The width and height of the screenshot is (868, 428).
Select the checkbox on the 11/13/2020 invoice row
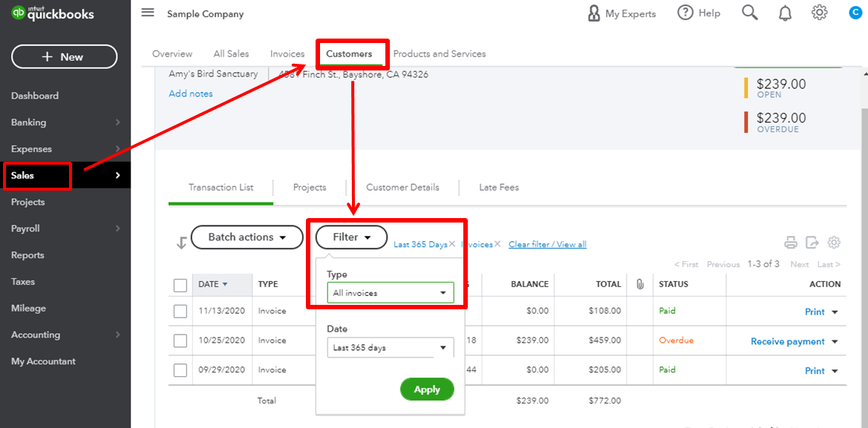(180, 311)
